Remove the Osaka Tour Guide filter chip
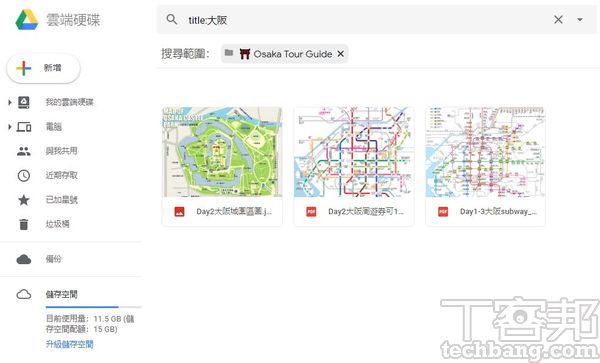This screenshot has width=600, height=363. point(341,54)
